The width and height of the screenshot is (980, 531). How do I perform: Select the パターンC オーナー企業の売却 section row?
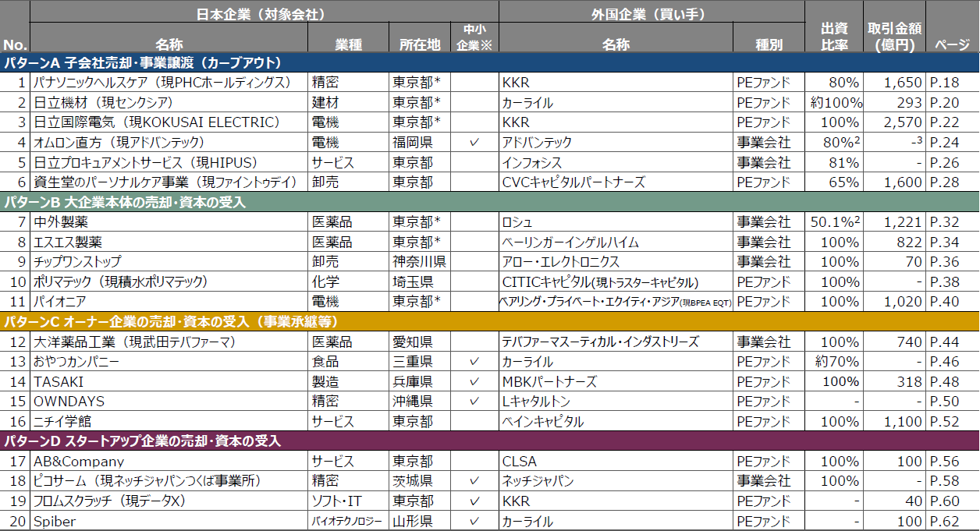[489, 321]
